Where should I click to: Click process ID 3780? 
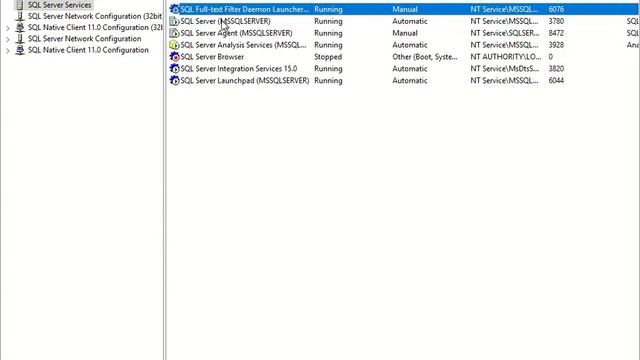556,21
